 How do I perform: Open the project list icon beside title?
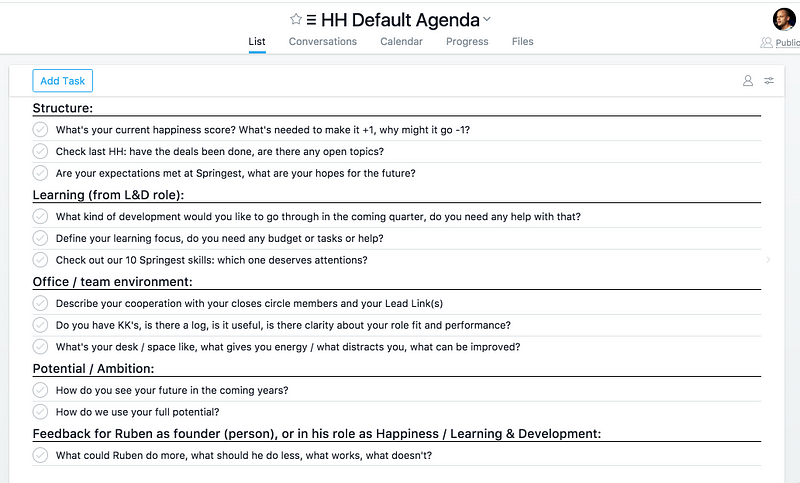311,20
